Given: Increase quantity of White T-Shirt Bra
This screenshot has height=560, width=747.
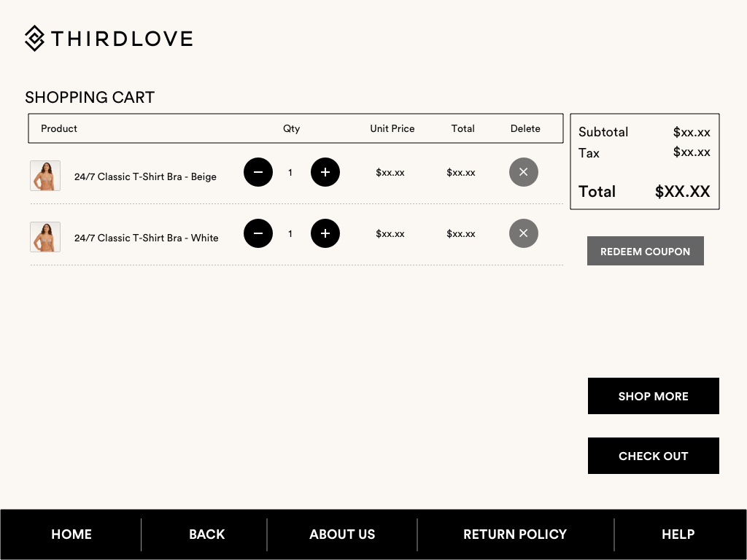Looking at the screenshot, I should tap(325, 233).
